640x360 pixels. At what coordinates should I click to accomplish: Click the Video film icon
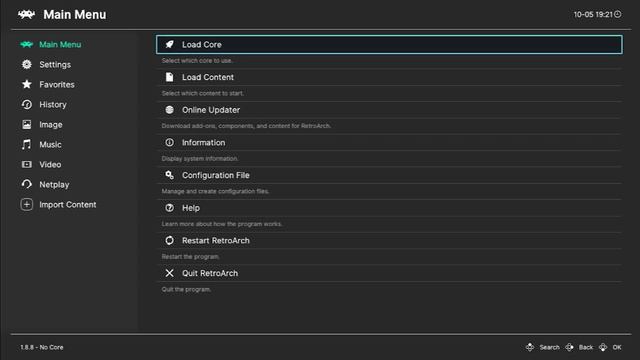pos(27,164)
